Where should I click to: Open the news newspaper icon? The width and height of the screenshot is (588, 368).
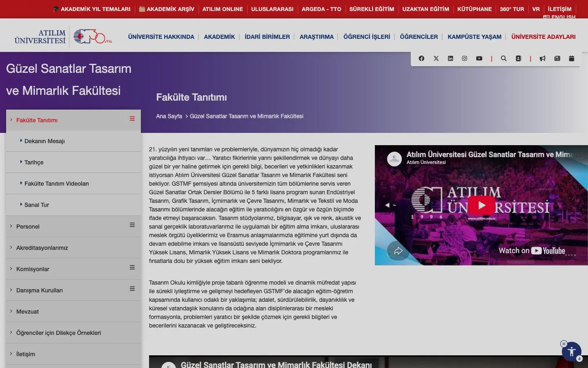557,58
